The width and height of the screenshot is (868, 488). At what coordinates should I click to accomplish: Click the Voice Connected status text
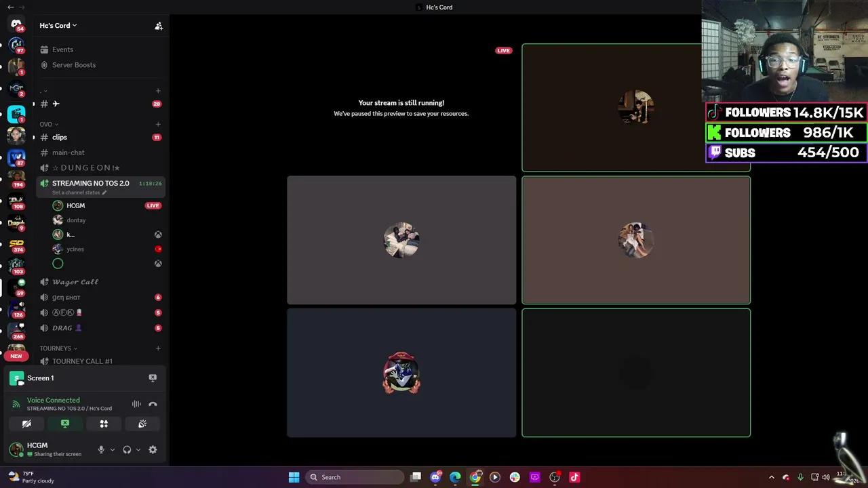coord(53,400)
